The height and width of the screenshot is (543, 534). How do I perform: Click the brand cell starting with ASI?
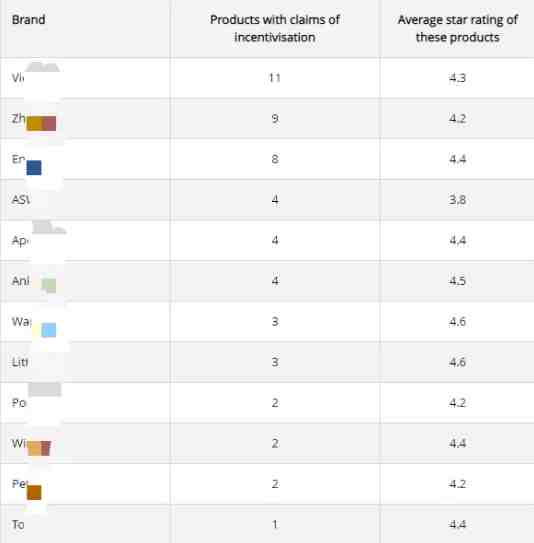[85, 200]
